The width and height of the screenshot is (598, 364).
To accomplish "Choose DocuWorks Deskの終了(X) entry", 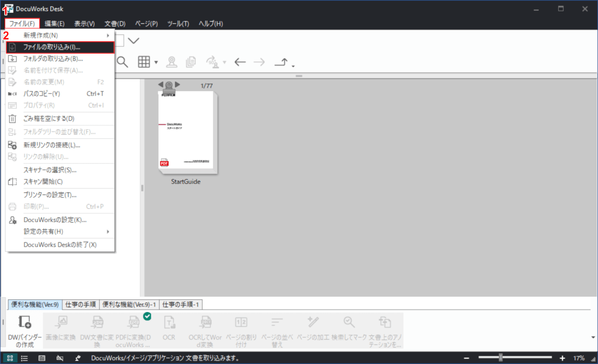I will [x=60, y=245].
